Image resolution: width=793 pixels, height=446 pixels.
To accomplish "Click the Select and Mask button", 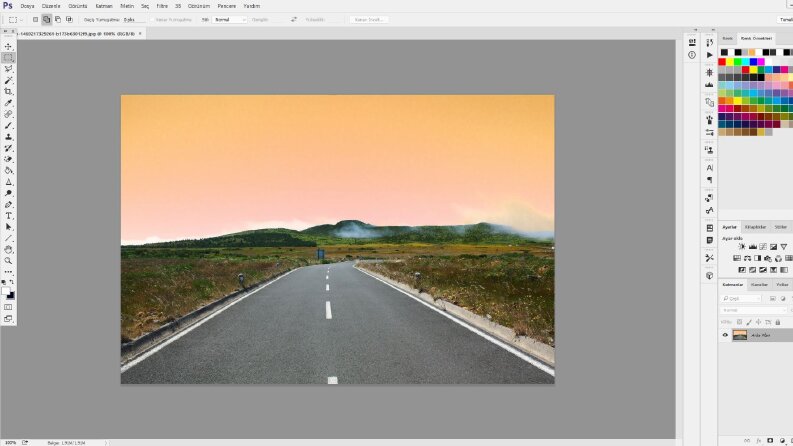I will (x=369, y=20).
